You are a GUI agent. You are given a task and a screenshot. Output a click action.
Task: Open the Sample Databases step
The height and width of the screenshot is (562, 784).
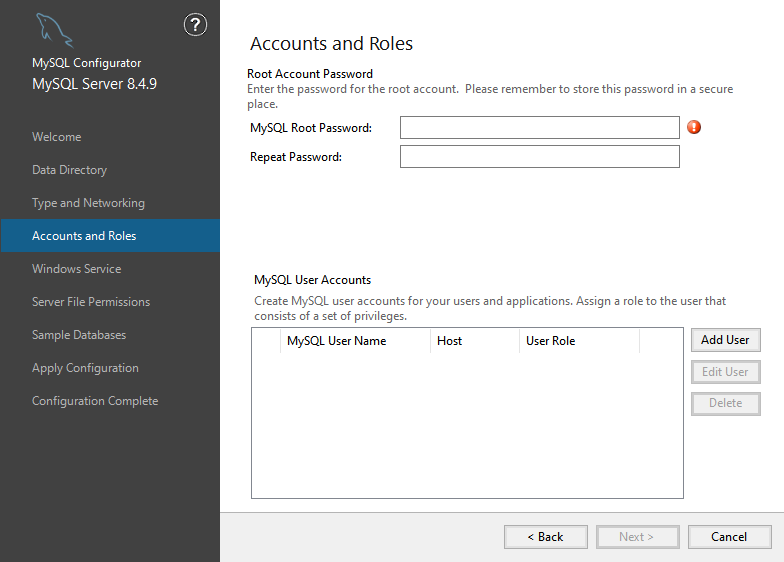coord(79,335)
